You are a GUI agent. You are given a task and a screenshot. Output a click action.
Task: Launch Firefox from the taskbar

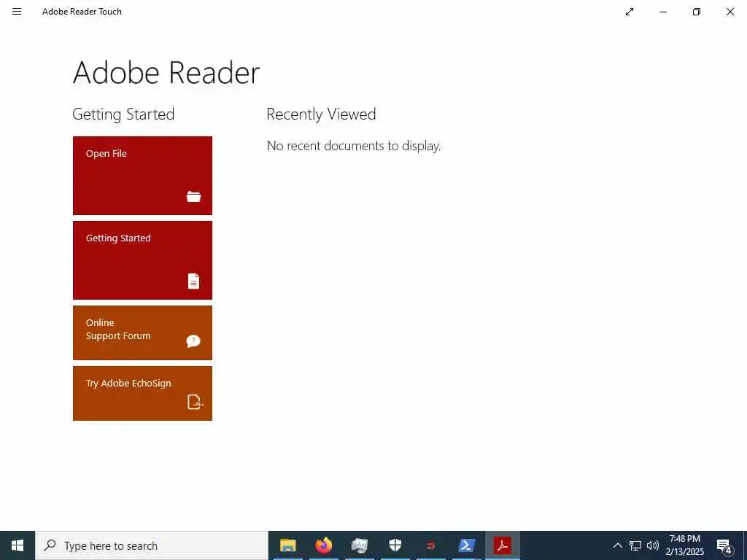tap(323, 545)
